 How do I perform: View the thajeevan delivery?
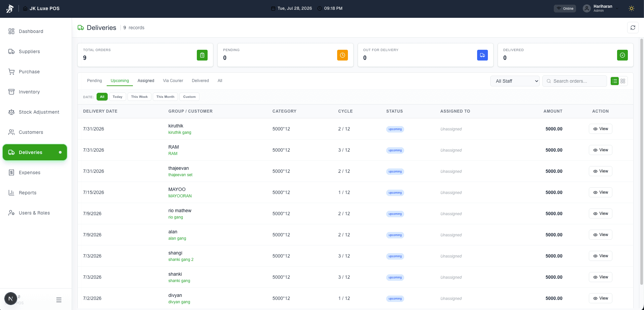600,171
